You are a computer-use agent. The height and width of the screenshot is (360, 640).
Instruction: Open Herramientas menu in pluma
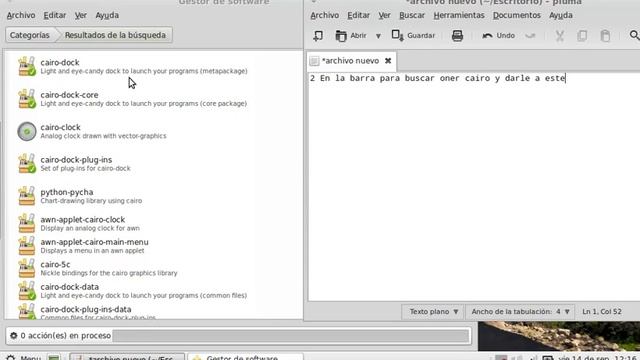[x=459, y=15]
